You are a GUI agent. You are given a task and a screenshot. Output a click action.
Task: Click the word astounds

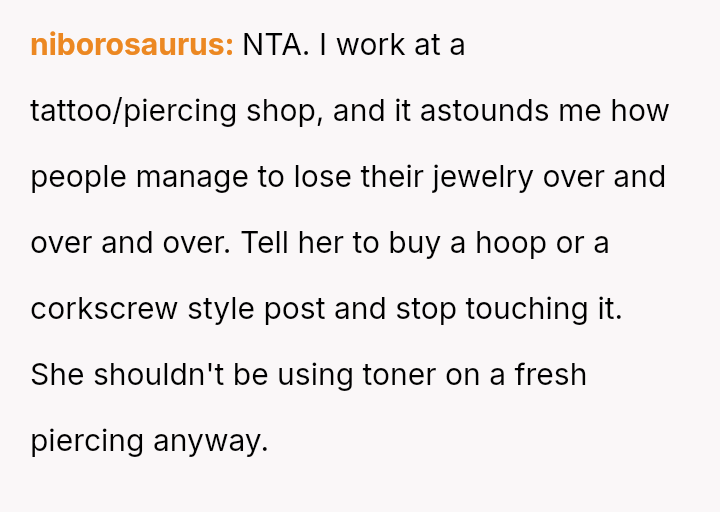[x=484, y=111]
